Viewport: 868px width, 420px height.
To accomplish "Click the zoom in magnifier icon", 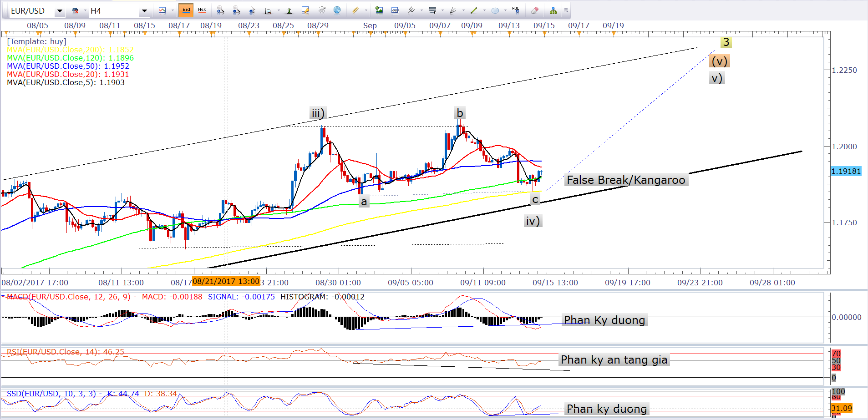I will pyautogui.click(x=220, y=10).
